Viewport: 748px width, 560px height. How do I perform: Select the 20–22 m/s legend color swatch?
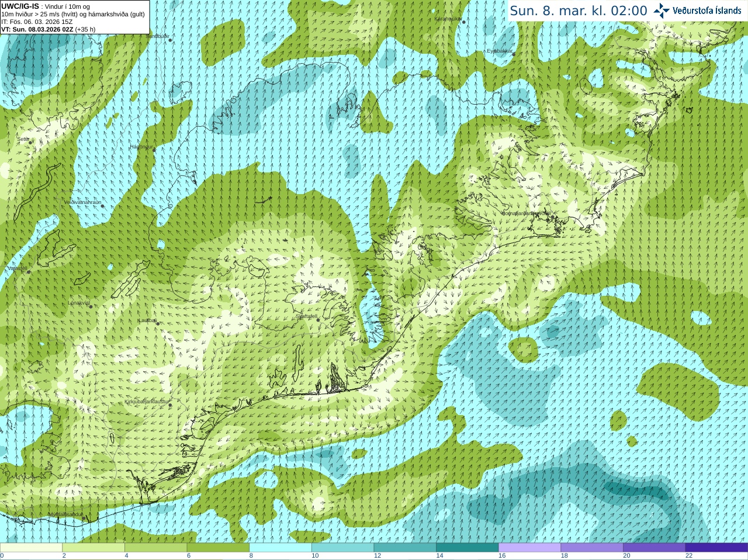[654, 548]
